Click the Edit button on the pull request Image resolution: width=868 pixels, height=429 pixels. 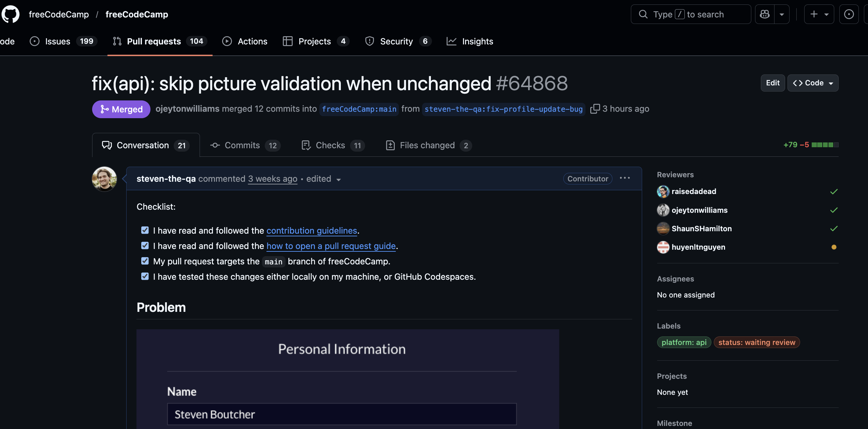point(772,83)
